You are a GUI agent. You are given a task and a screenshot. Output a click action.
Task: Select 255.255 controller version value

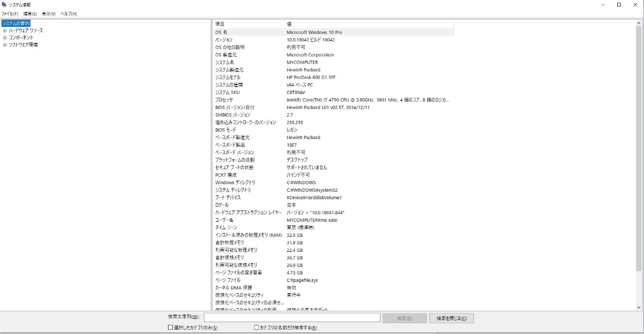295,122
